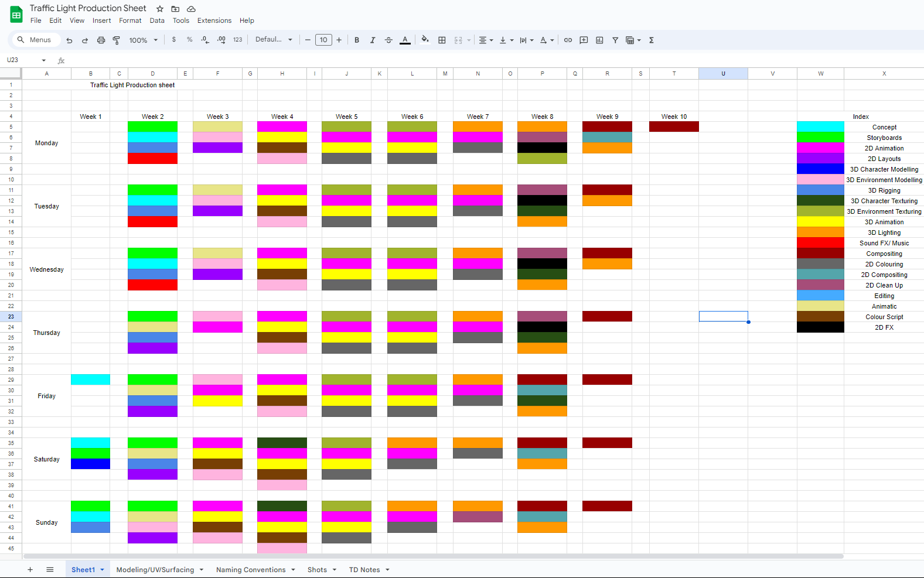Select row 23 header
Screen dimensions: 924x578
11,317
